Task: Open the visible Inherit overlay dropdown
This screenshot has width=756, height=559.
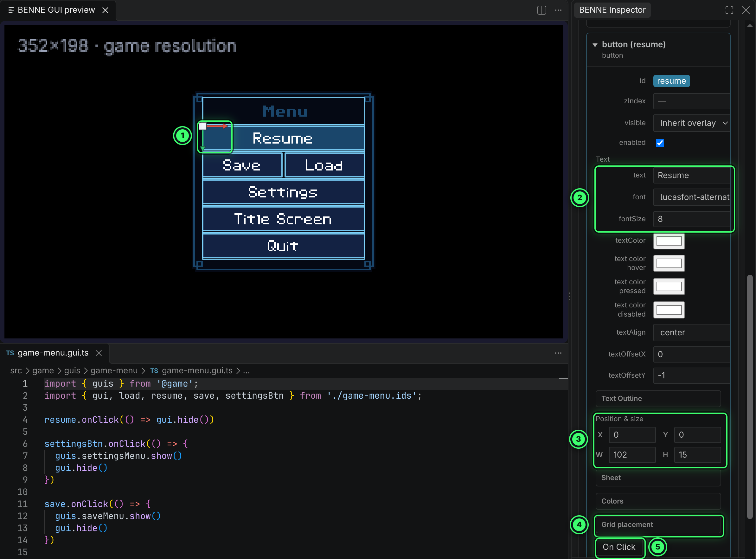Action: coord(692,123)
